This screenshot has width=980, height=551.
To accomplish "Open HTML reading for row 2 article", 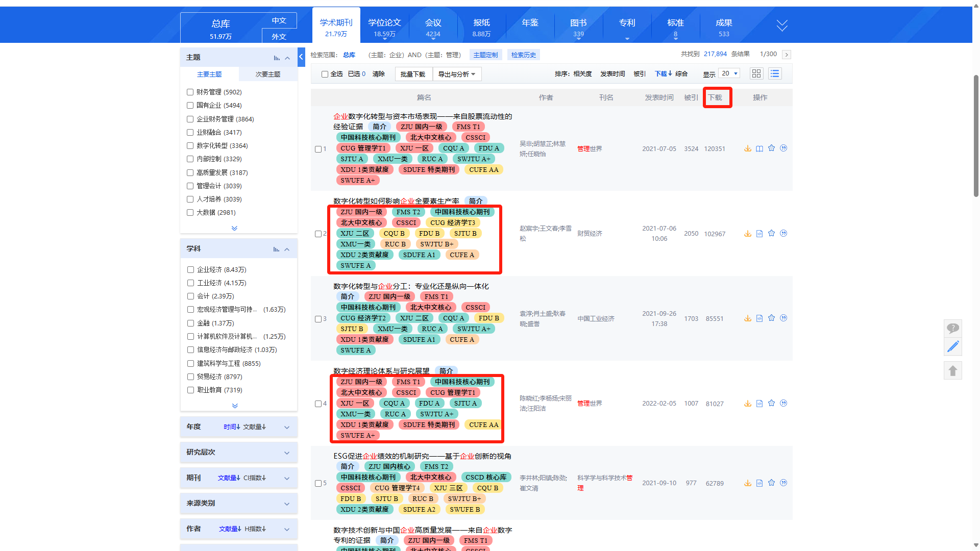I will click(x=759, y=234).
